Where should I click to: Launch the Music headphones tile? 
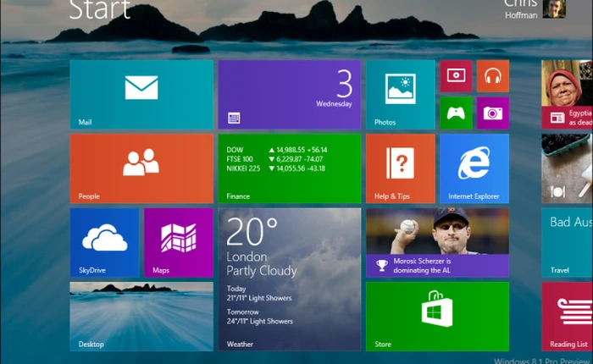tap(493, 75)
